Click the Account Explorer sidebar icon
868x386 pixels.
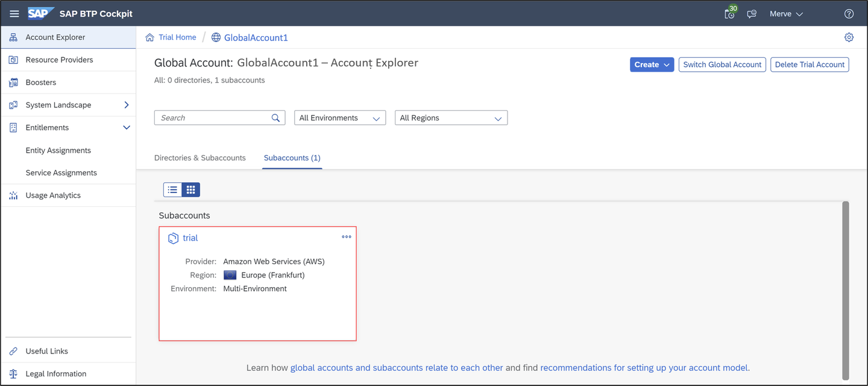13,37
